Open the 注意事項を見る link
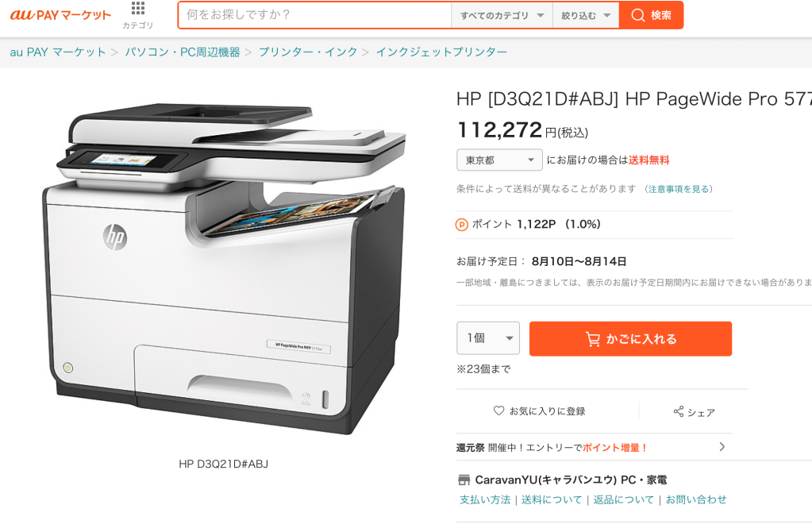This screenshot has width=812, height=528. pyautogui.click(x=679, y=189)
